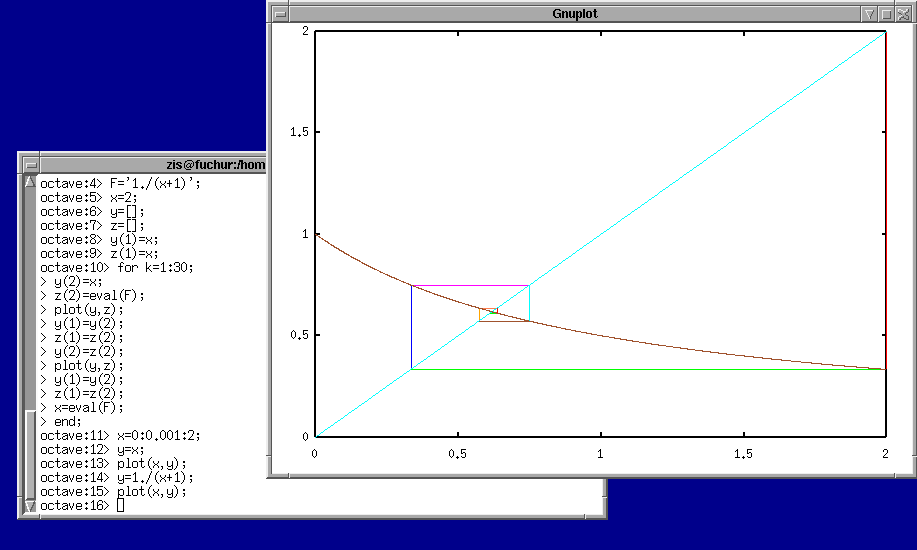
Task: Click the red vertical line at x=2
Action: [x=885, y=200]
